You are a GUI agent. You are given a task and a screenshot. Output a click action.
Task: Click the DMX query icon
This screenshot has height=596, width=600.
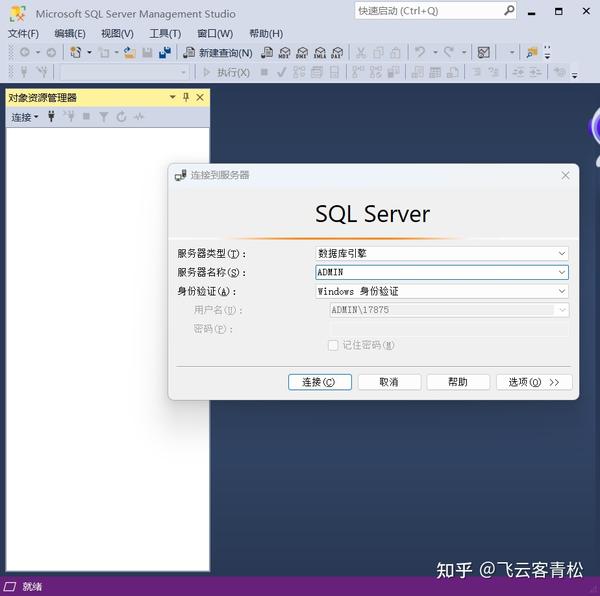tap(302, 52)
